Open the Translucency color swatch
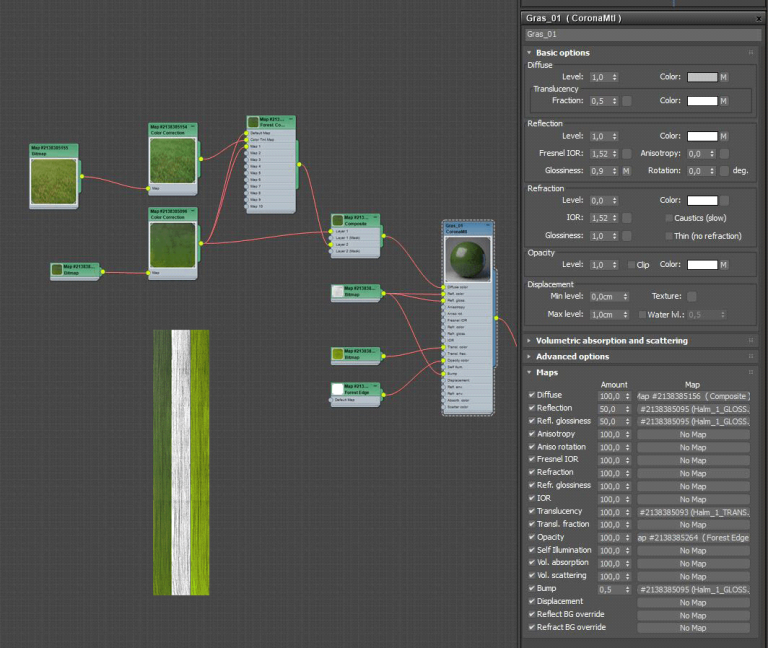 click(702, 101)
